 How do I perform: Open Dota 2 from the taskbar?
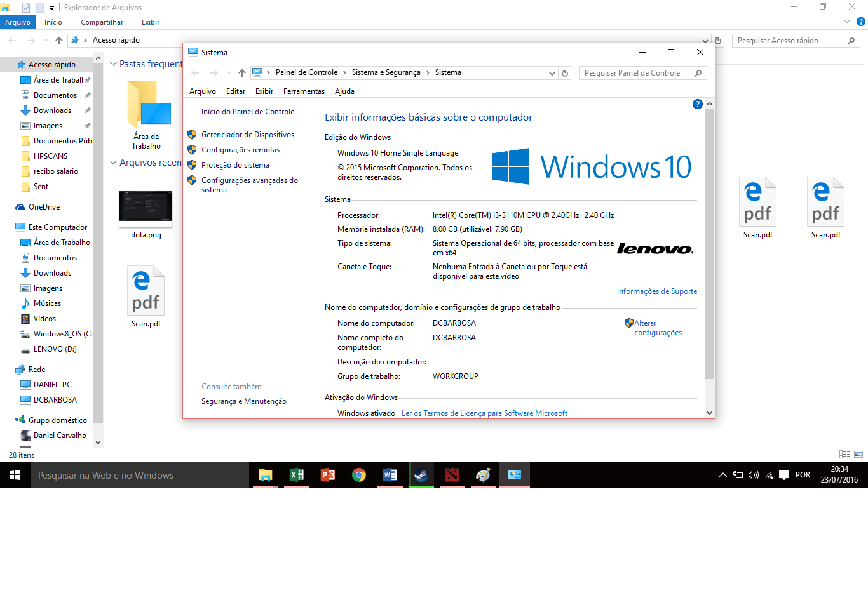pyautogui.click(x=452, y=475)
